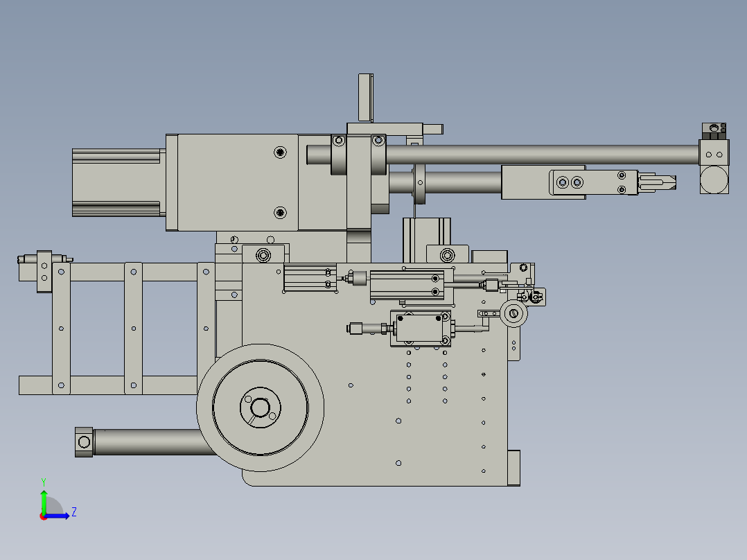
Task: Select the hex nut on lower-left rod end
Action: [84, 442]
